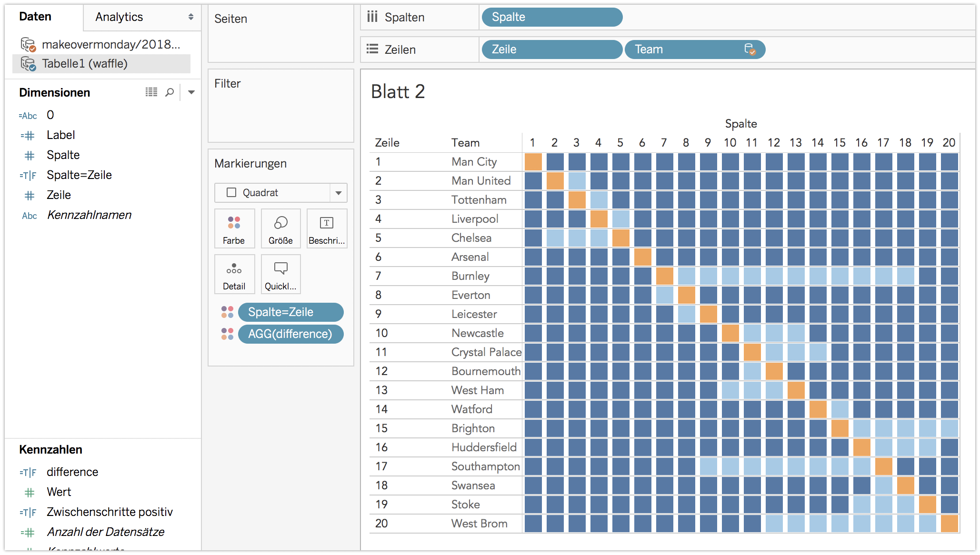Open the Detail card
Screen dimensions: 980x555
tap(234, 274)
